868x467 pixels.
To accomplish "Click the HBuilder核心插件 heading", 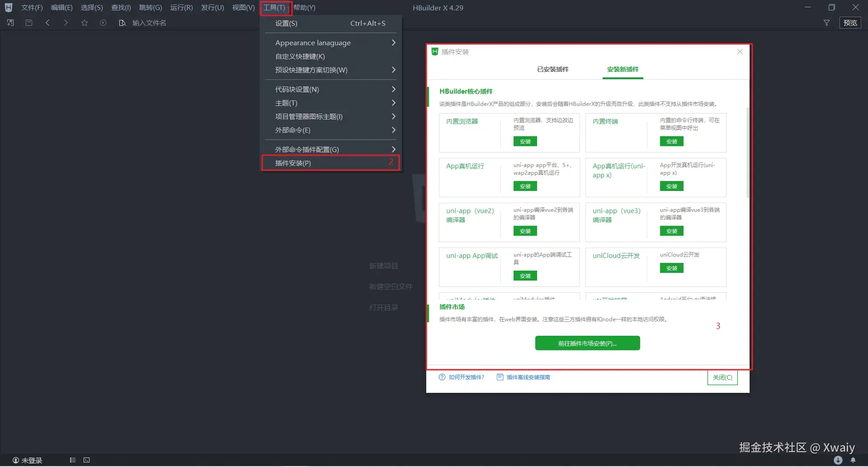I will pyautogui.click(x=466, y=91).
